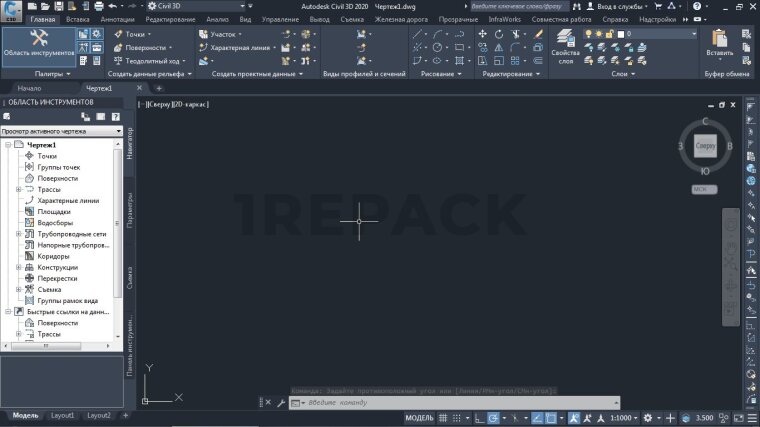
Task: Click the Область инструментов toolspace button
Action: [39, 44]
